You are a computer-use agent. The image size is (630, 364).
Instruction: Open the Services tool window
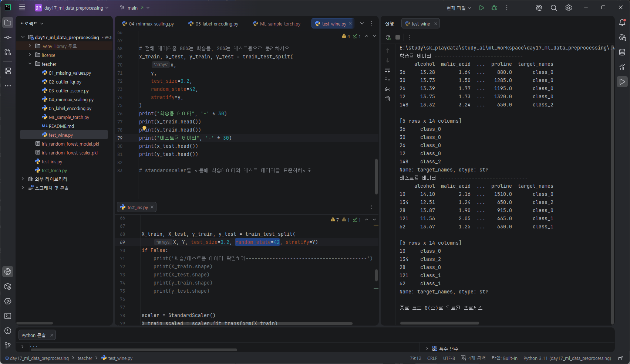coord(8,301)
